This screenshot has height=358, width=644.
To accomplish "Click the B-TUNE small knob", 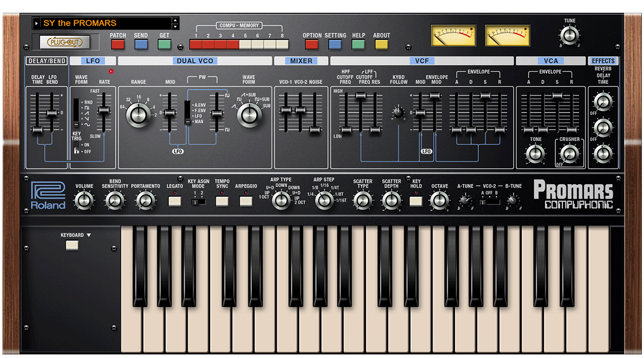I will [x=514, y=201].
